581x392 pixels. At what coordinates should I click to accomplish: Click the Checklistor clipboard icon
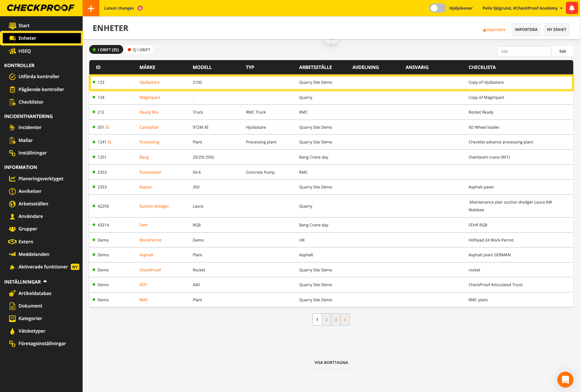12,102
